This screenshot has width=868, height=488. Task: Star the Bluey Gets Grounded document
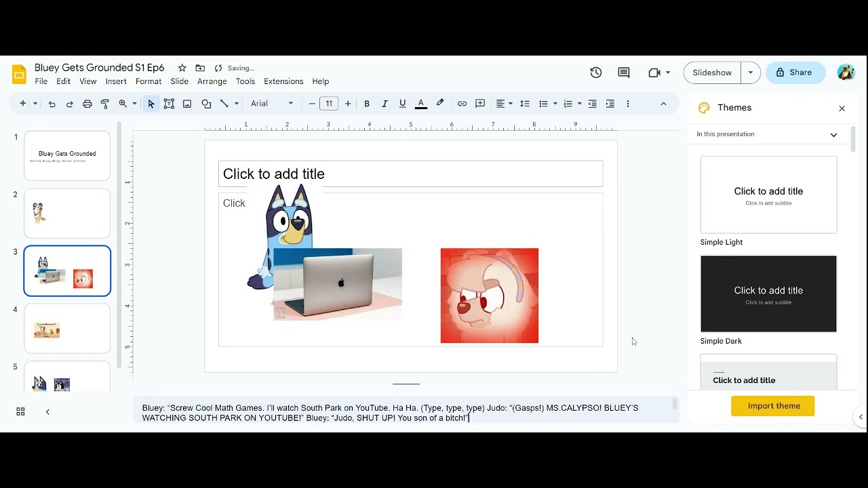pos(182,68)
